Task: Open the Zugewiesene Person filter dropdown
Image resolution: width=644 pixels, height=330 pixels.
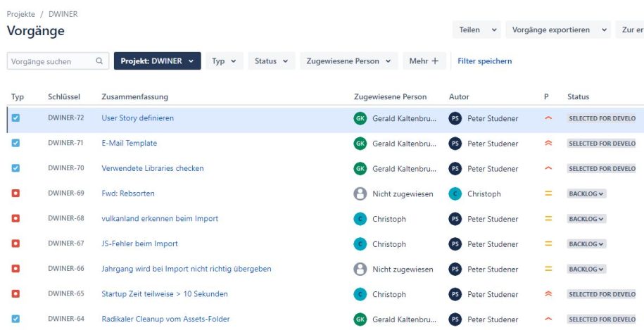Action: coord(348,61)
